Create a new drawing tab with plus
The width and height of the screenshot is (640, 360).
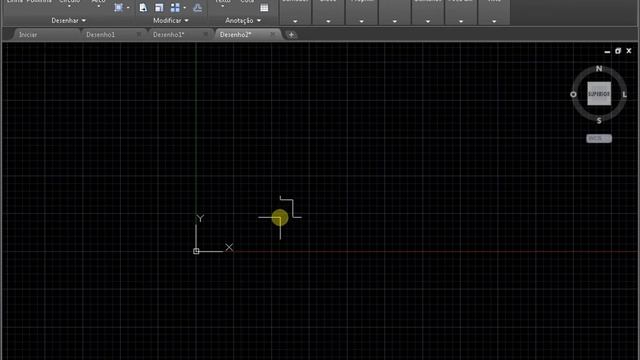click(291, 35)
